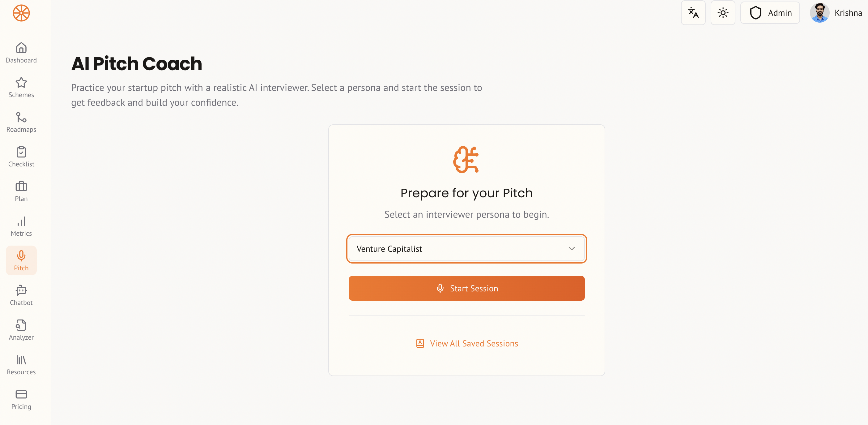
Task: Open the Checklist clipboard page
Action: pyautogui.click(x=21, y=157)
